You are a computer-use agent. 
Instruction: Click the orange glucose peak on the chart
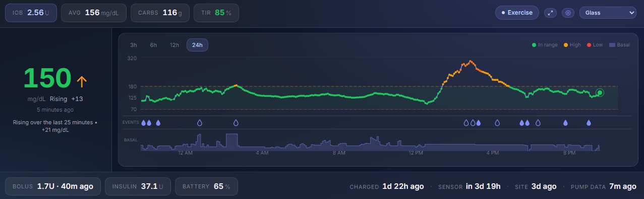coord(470,61)
